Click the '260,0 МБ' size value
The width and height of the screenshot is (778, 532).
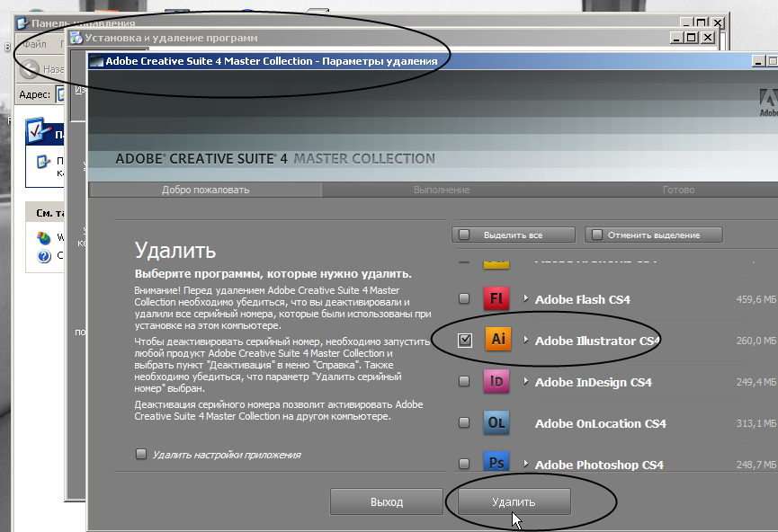pos(756,341)
